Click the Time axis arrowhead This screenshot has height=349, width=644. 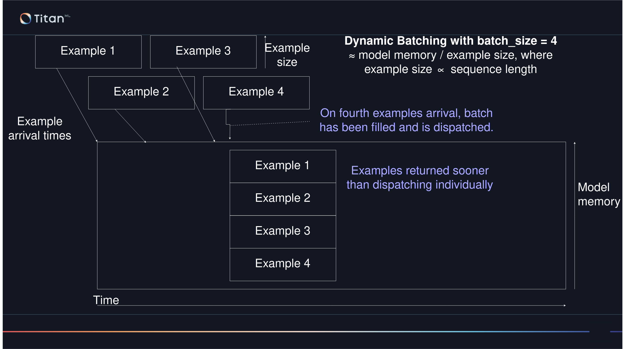click(x=564, y=306)
